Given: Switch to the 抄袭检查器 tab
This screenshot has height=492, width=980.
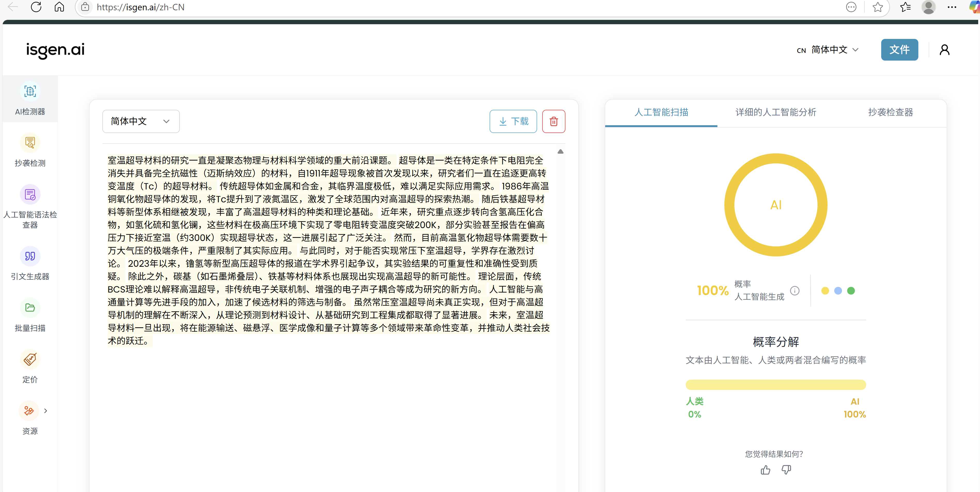Looking at the screenshot, I should coord(890,112).
